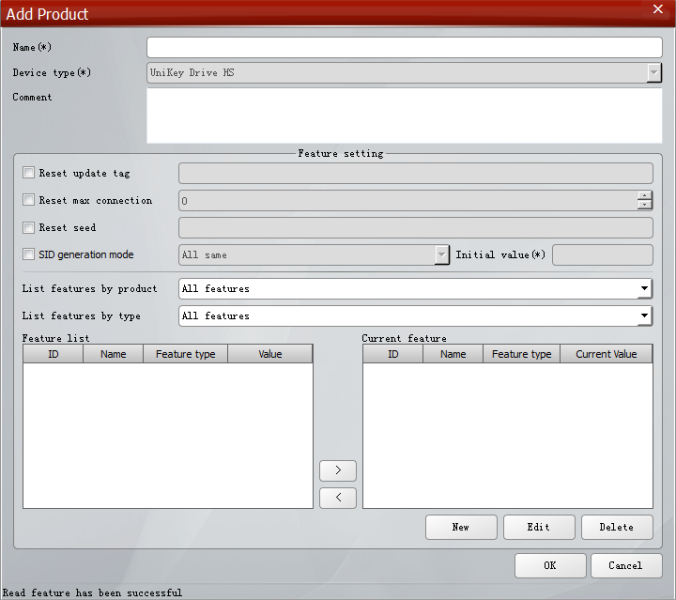The width and height of the screenshot is (676, 600).
Task: Sort Current feature by Name column
Action: tap(453, 354)
